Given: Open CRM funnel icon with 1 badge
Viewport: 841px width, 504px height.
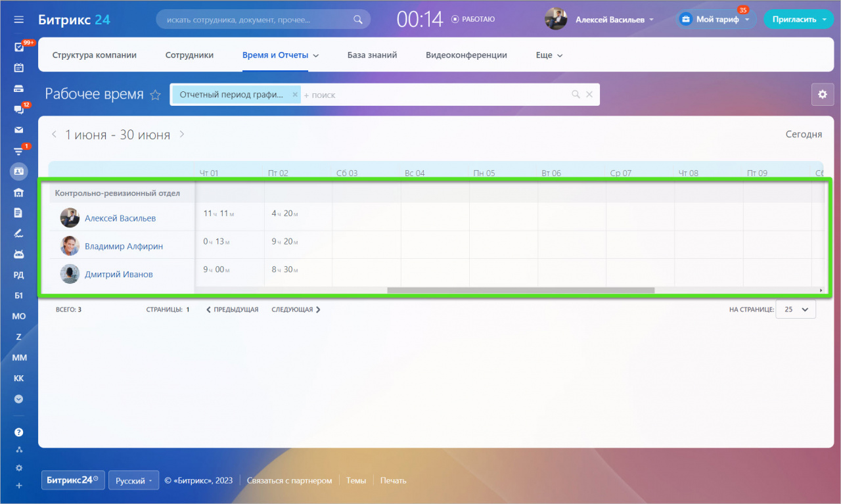Looking at the screenshot, I should [18, 150].
